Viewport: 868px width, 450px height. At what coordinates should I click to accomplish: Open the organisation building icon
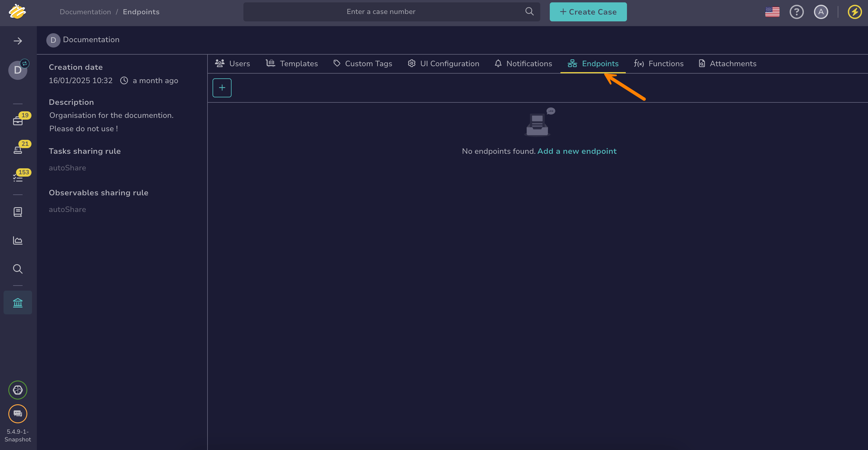tap(18, 303)
